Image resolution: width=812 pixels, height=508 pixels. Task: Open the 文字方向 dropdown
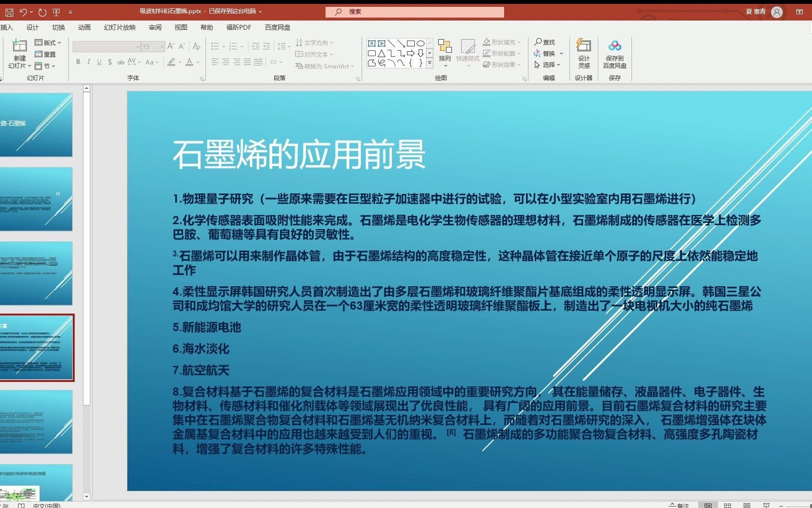pyautogui.click(x=314, y=43)
